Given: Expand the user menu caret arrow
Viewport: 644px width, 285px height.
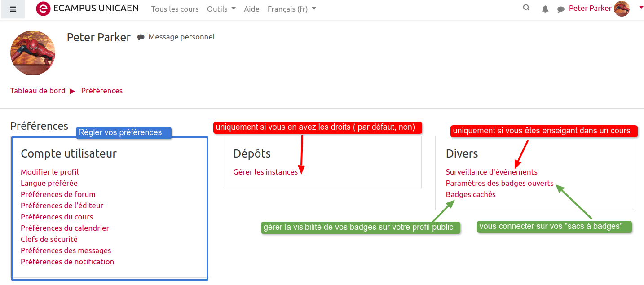Looking at the screenshot, I should 641,7.
